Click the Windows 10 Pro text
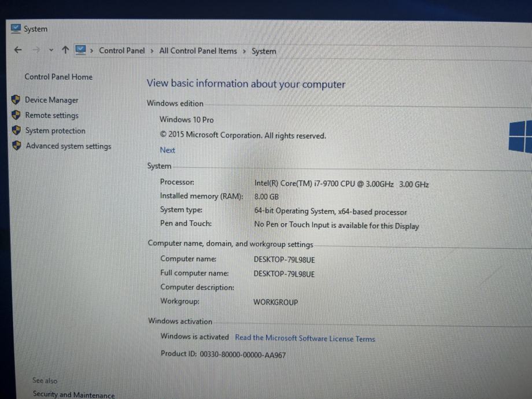Viewport: 532px width, 399px height. [x=187, y=120]
